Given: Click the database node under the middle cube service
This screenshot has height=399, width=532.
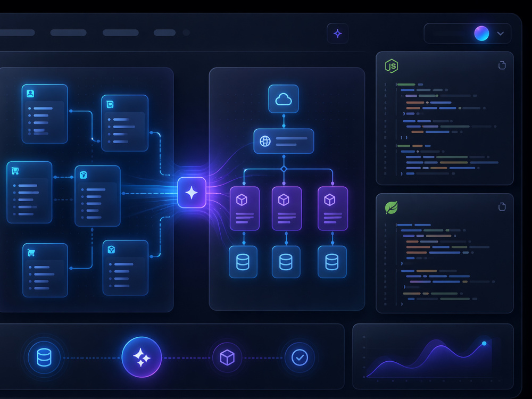Looking at the screenshot, I should (286, 262).
